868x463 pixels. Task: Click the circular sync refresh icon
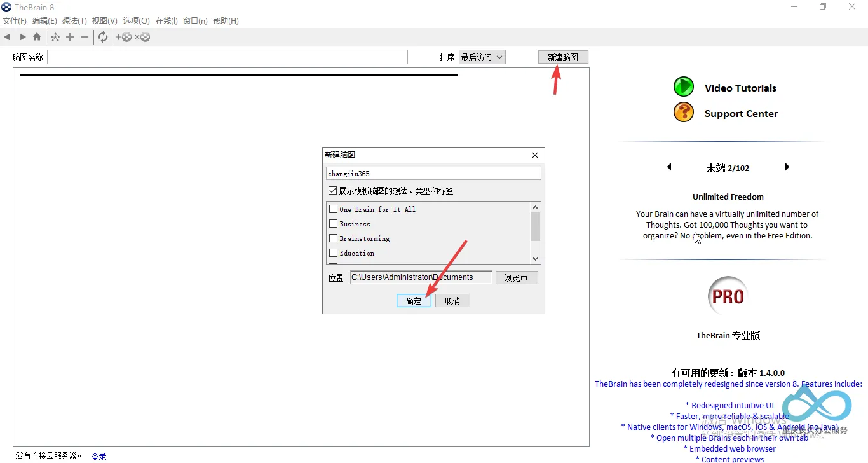tap(103, 38)
